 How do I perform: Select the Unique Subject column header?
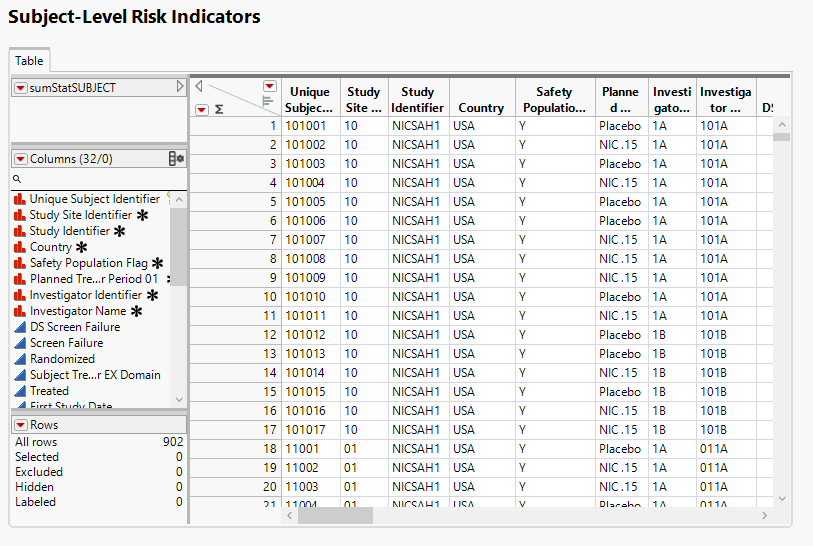pos(309,99)
